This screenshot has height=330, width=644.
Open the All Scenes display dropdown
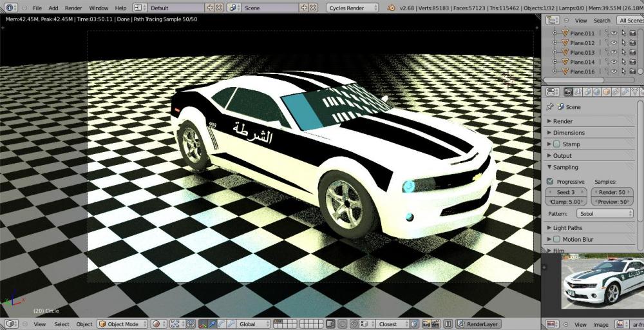pyautogui.click(x=630, y=21)
